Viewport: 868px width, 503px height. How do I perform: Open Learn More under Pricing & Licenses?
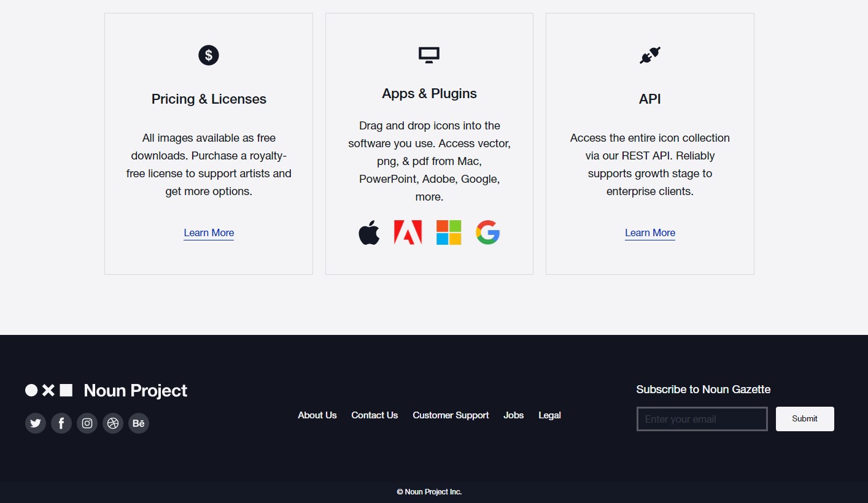pyautogui.click(x=209, y=232)
